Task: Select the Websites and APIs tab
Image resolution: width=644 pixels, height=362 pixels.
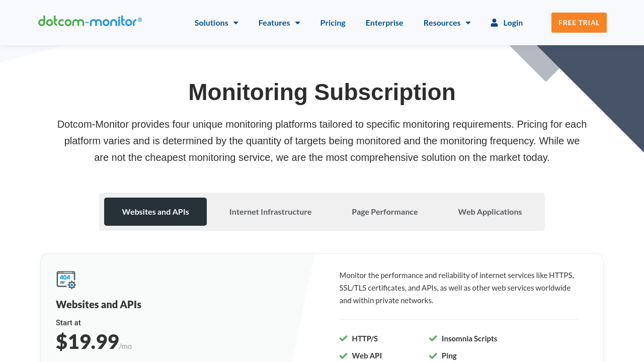Action: pyautogui.click(x=155, y=212)
